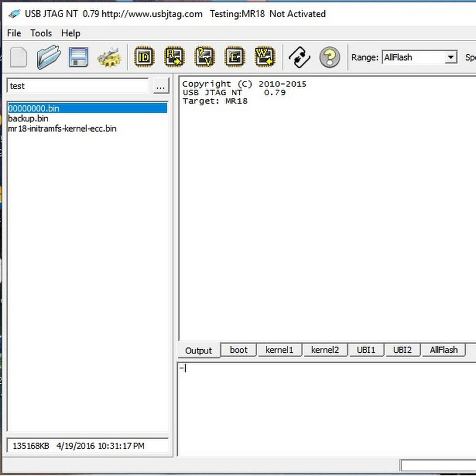Image resolution: width=476 pixels, height=476 pixels.
Task: Click the yellow question mark help icon
Action: [x=330, y=57]
